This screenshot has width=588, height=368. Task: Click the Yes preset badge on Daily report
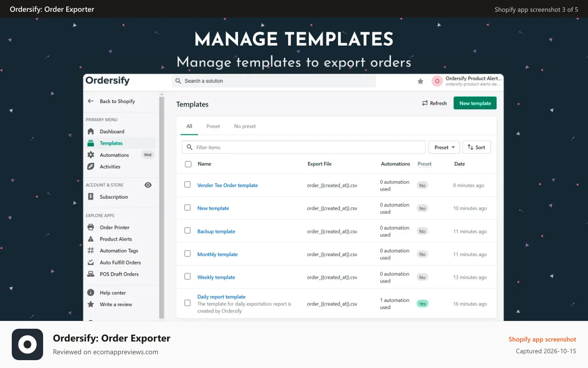tap(422, 304)
